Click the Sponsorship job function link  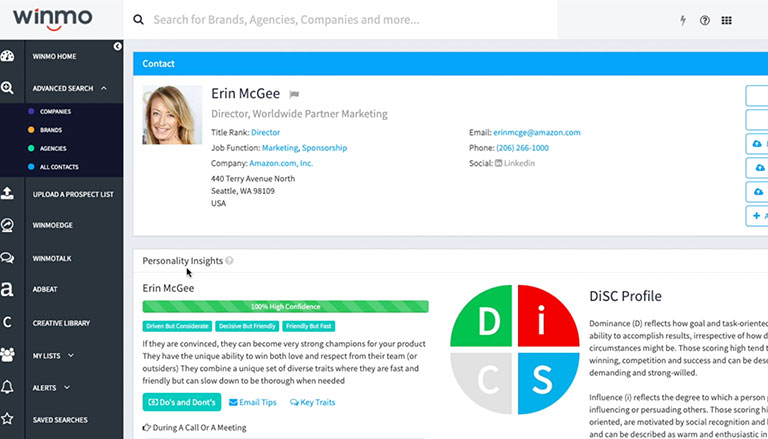click(324, 147)
